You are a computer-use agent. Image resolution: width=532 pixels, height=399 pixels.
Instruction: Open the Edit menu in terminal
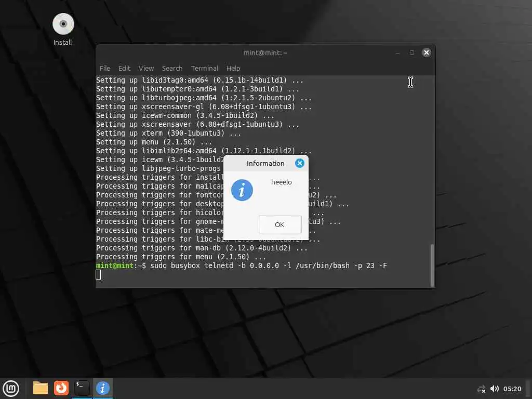click(124, 68)
